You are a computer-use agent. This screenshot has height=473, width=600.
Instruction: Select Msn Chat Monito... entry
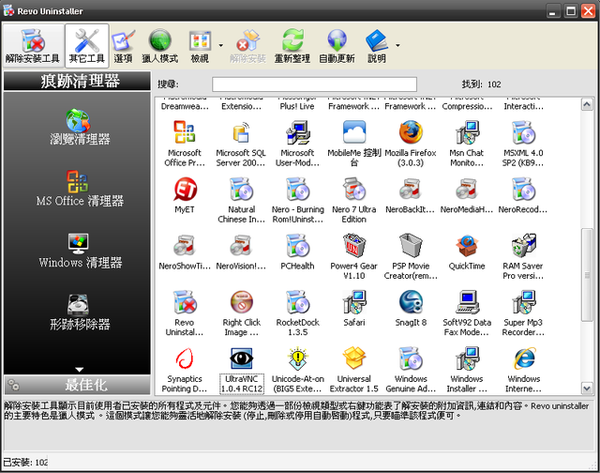(x=466, y=144)
